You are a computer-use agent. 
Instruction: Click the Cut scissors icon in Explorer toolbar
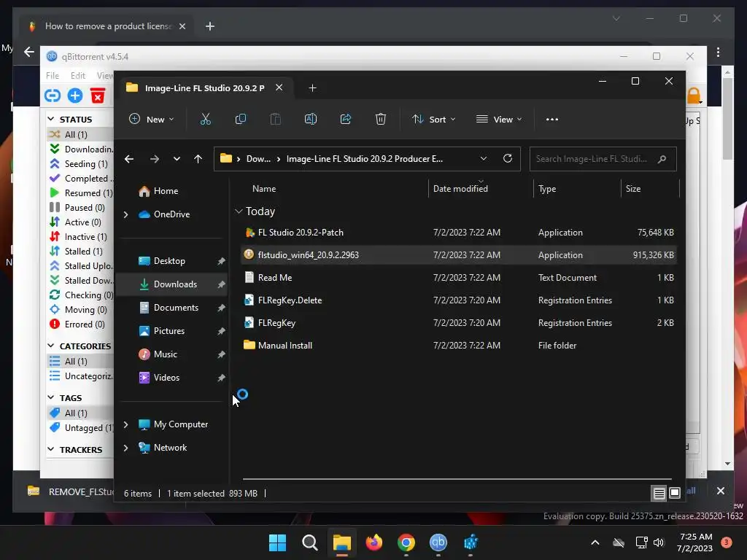pos(205,119)
